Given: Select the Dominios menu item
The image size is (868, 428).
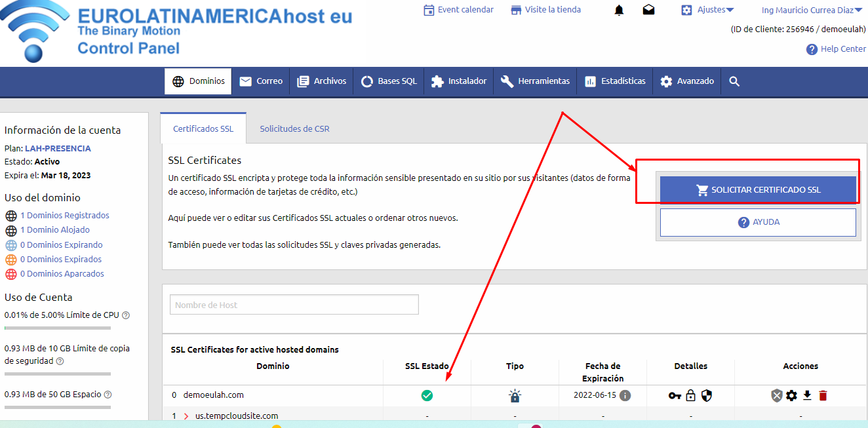Looking at the screenshot, I should pyautogui.click(x=198, y=81).
